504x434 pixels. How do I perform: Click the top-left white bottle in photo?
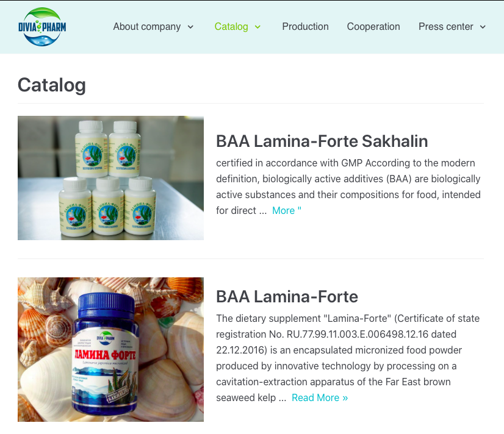(92, 149)
